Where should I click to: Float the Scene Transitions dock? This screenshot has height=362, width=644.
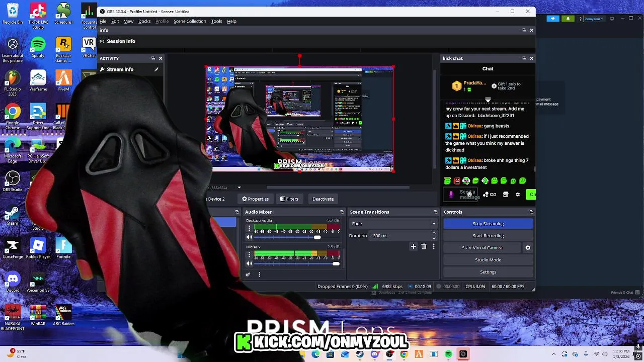tap(436, 212)
